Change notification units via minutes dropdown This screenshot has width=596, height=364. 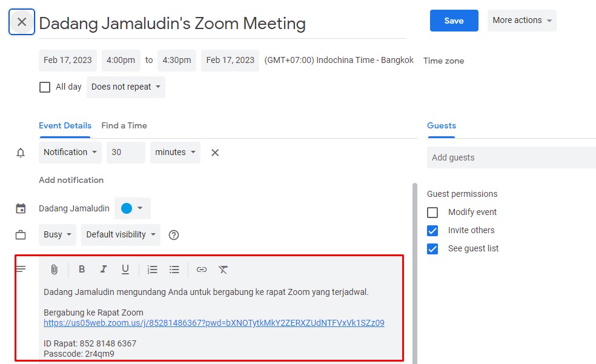click(175, 152)
